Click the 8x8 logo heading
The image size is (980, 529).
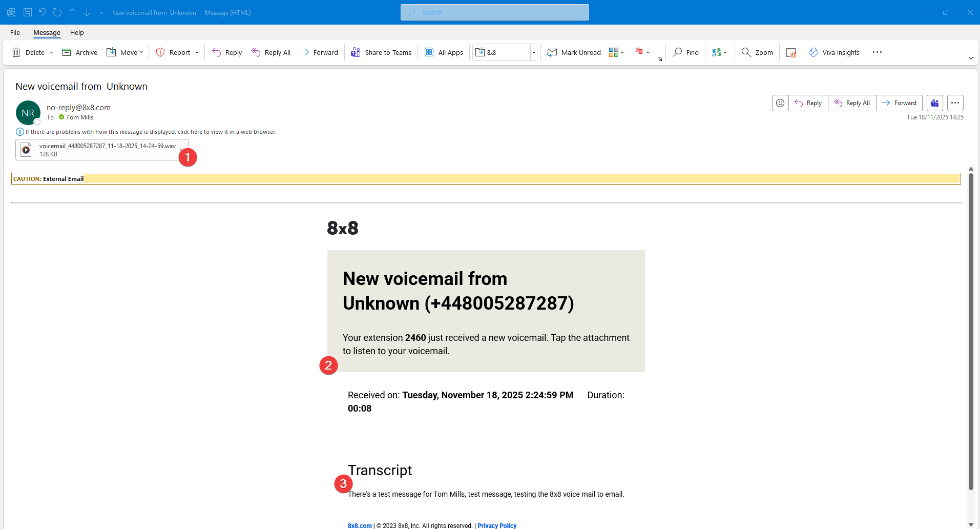click(343, 228)
